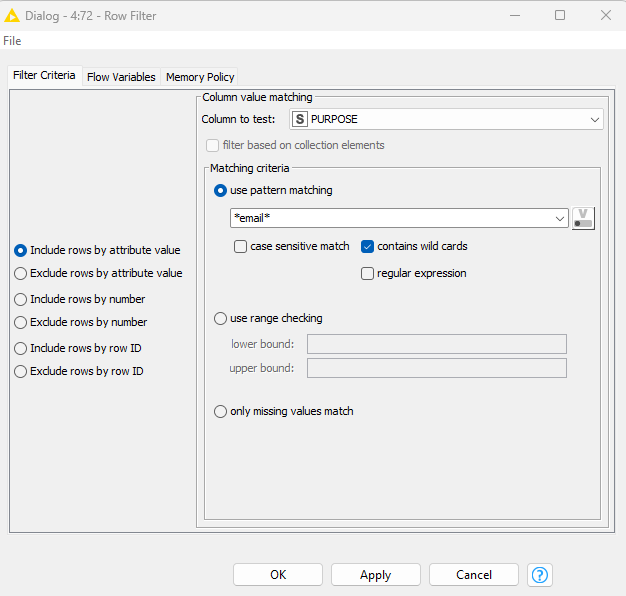This screenshot has width=626, height=596.
Task: Click the KNIME warning triangle icon in title bar
Action: coord(13,15)
